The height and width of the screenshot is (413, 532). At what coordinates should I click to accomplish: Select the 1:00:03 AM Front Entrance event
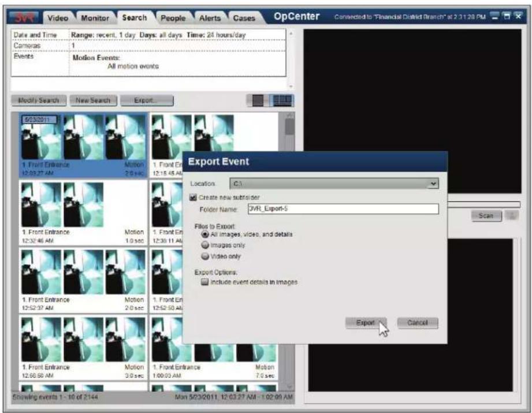[214, 362]
